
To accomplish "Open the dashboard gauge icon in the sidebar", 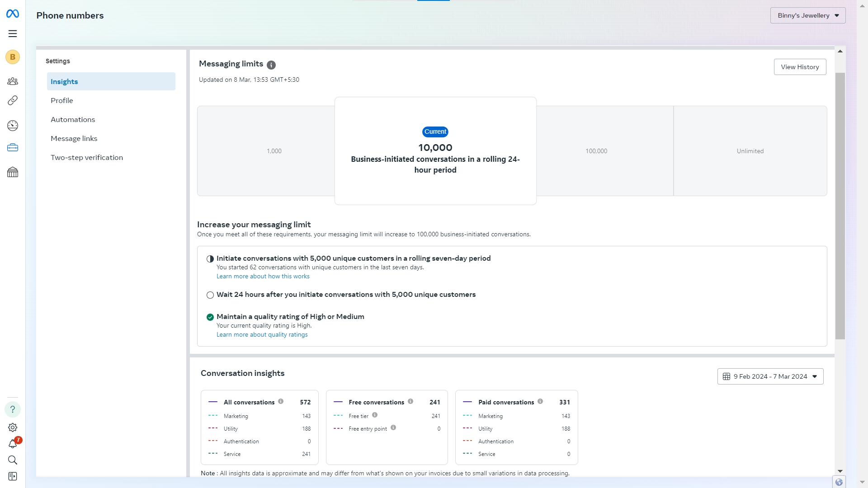I will click(13, 126).
